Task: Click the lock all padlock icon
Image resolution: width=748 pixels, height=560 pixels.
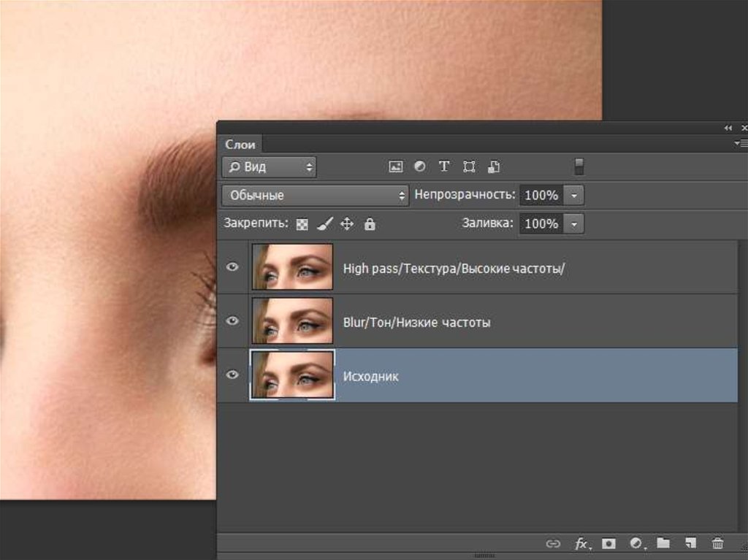Action: 370,224
